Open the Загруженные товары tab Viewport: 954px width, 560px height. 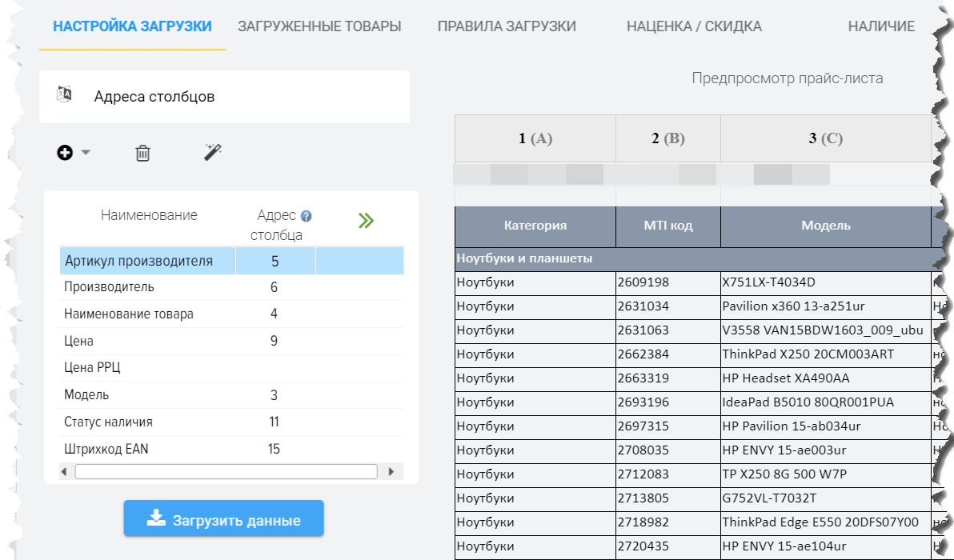[x=319, y=26]
